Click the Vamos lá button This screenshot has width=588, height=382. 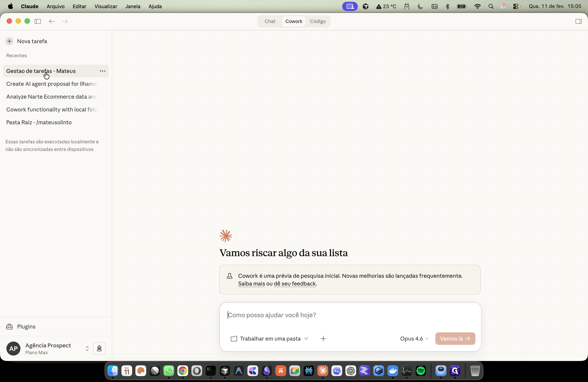[455, 338]
